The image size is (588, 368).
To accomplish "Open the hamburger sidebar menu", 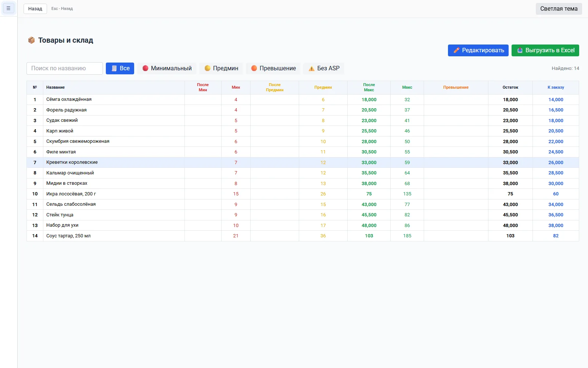I will [8, 8].
